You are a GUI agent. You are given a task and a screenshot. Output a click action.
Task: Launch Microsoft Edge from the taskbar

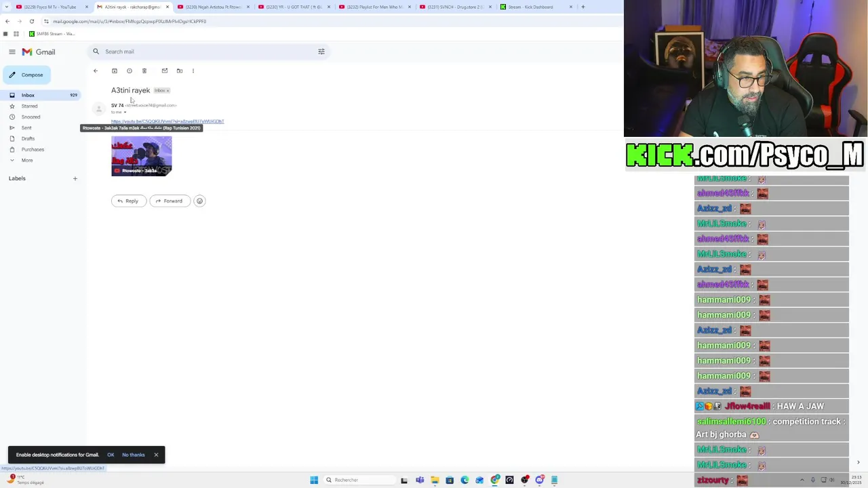pos(465,480)
